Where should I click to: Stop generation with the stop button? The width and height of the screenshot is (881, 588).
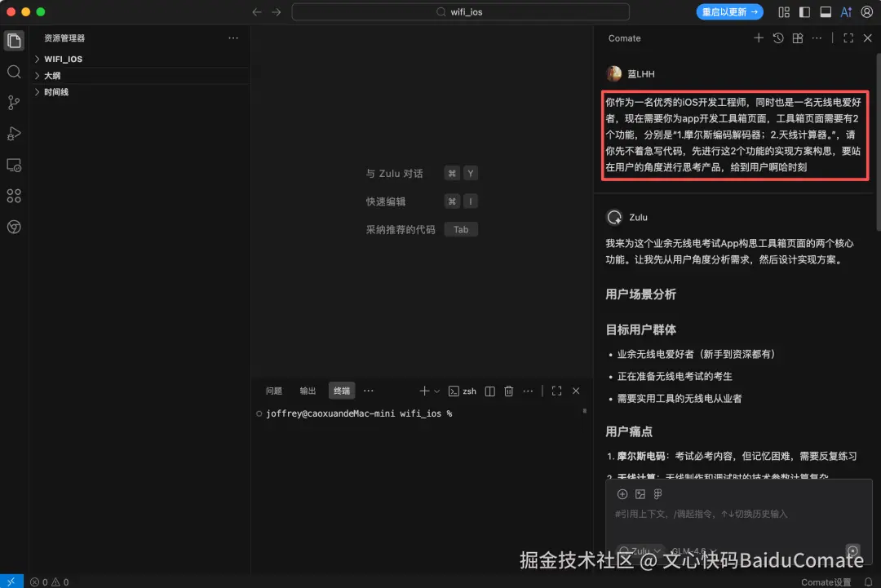coord(853,551)
